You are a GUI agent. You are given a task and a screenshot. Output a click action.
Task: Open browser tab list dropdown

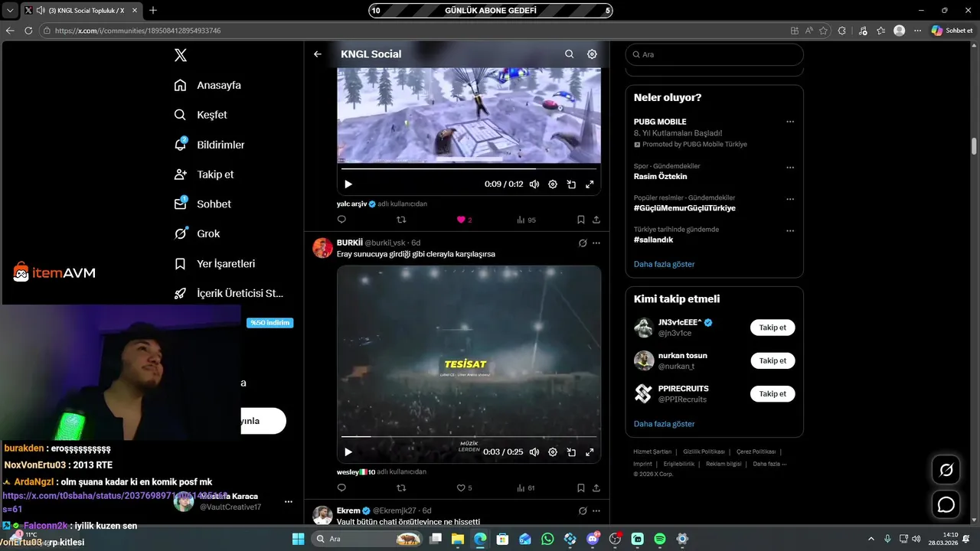[10, 11]
